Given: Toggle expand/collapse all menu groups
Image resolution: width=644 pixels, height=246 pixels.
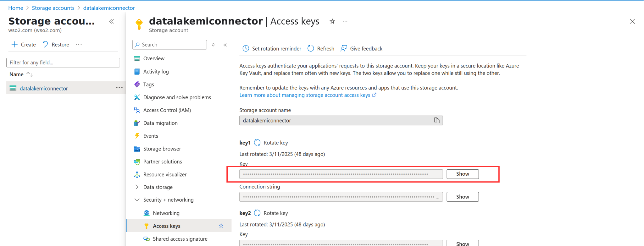Looking at the screenshot, I should [213, 45].
